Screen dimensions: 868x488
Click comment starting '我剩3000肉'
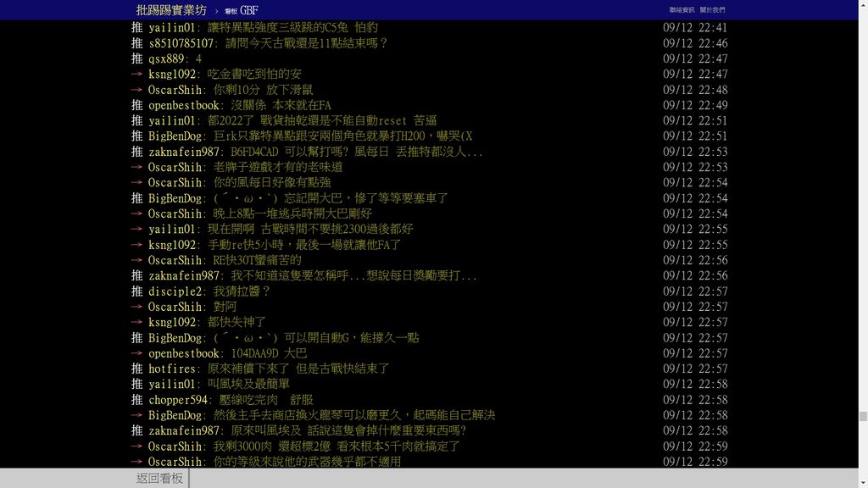337,446
